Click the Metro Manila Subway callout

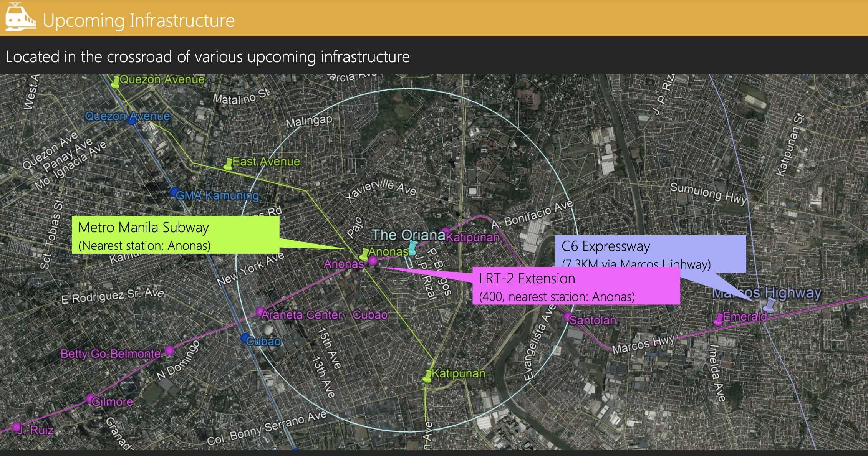click(175, 235)
